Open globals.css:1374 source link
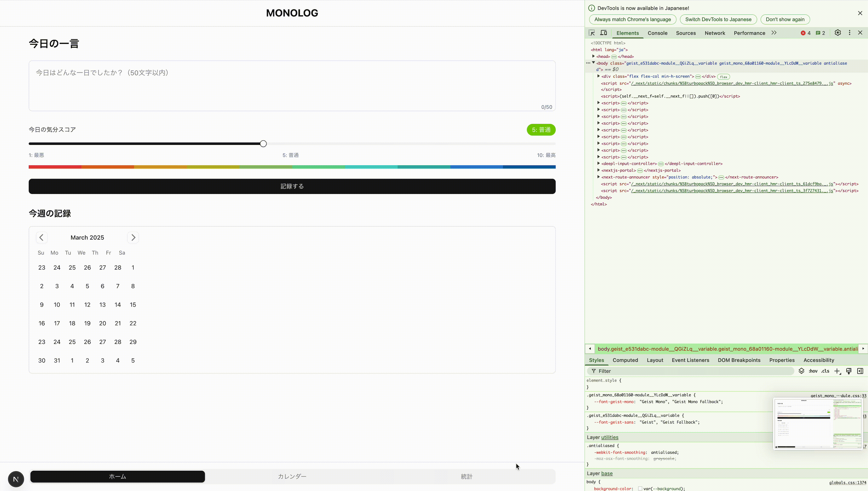868x491 pixels. pos(847,482)
